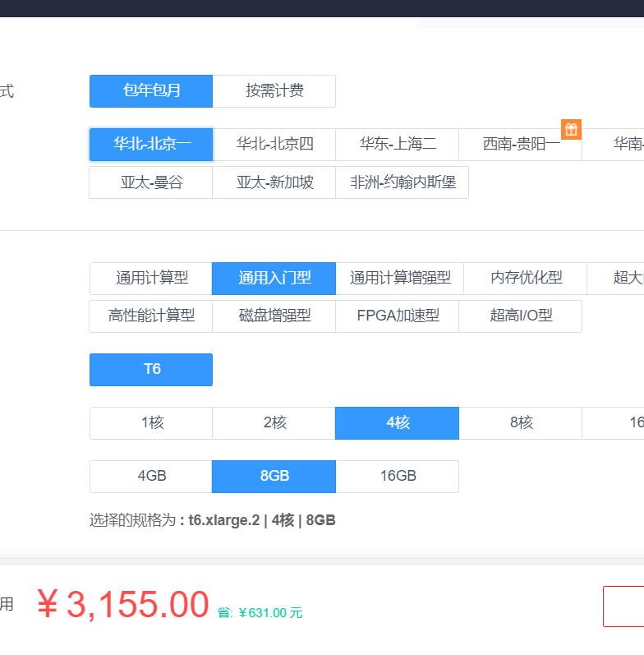
Task: Choose 超高I/O型 instance type
Action: coord(521,316)
